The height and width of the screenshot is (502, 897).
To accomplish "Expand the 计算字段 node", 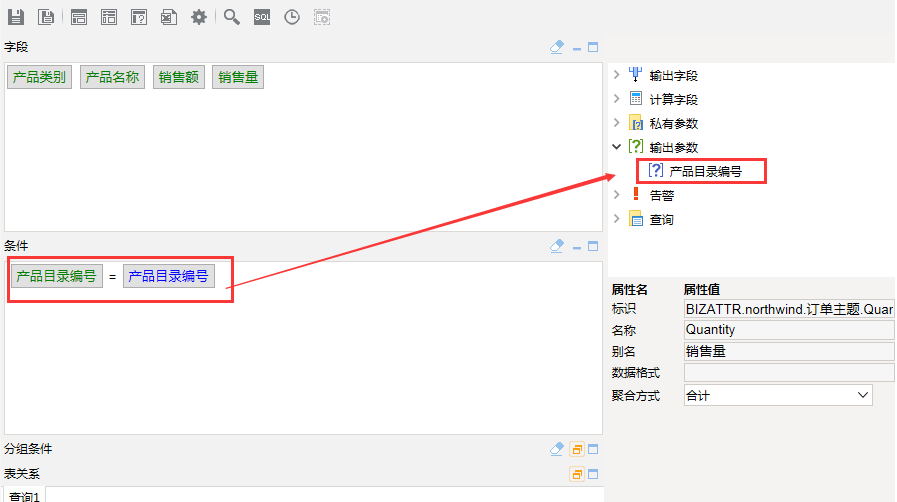I will [617, 99].
